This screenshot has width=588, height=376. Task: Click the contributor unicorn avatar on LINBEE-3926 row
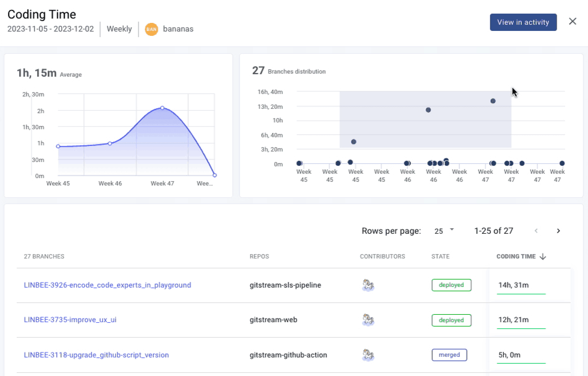point(368,285)
